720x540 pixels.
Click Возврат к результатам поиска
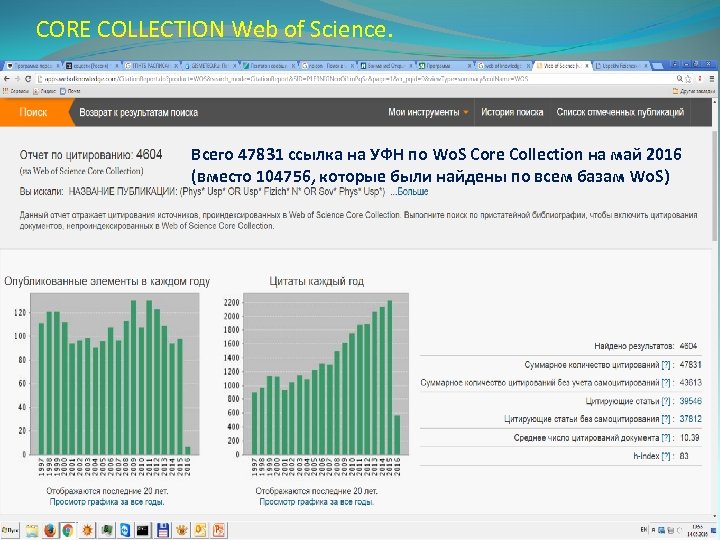[x=138, y=112]
